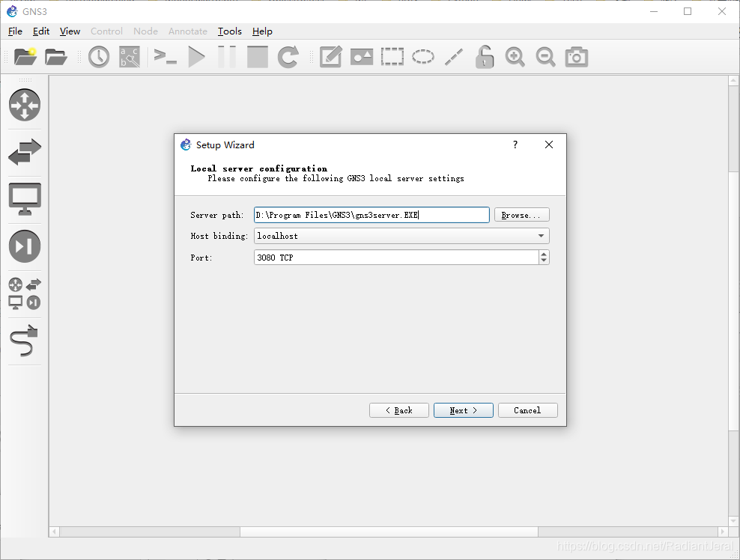The height and width of the screenshot is (560, 740).
Task: Maximize the GNS3 window
Action: click(x=688, y=11)
